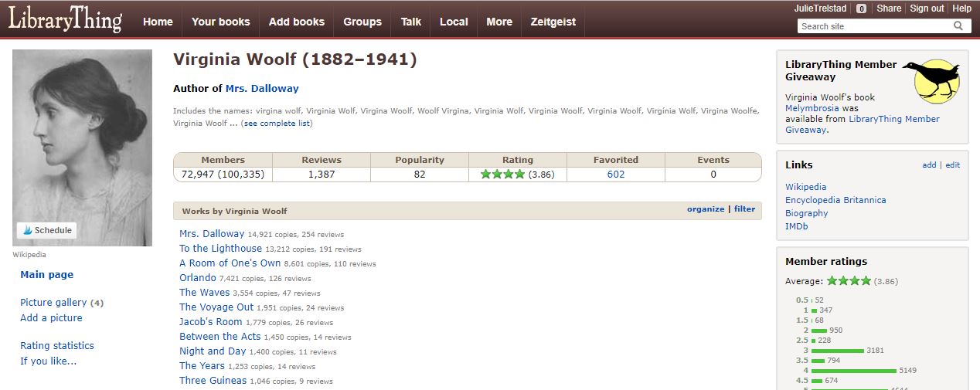Viewport: 980px width, 390px height.
Task: Open the Wikipedia link
Action: coord(806,187)
